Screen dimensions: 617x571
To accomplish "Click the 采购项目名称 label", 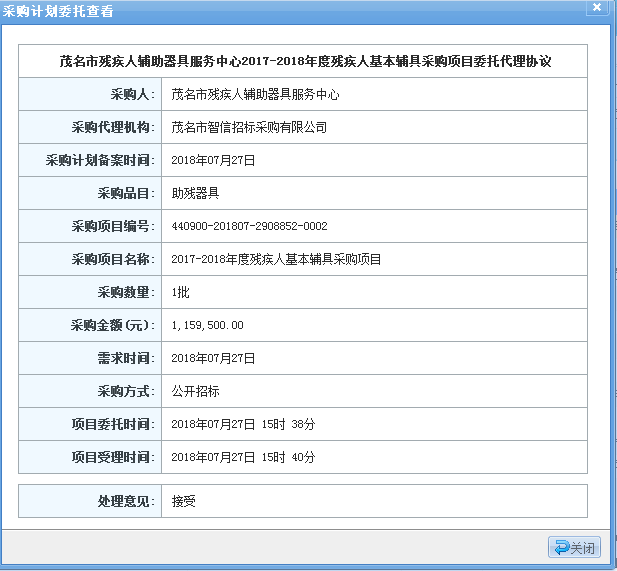I will 113,259.
